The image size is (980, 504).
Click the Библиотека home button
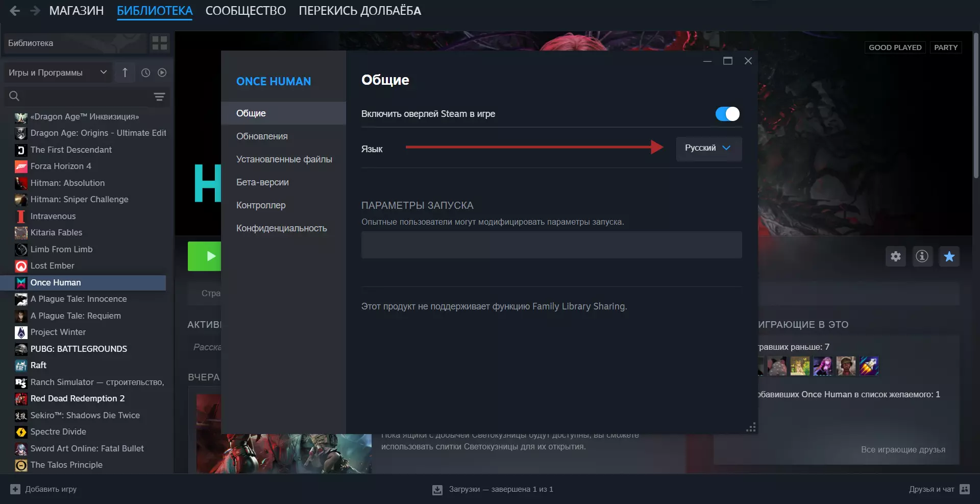(x=75, y=43)
